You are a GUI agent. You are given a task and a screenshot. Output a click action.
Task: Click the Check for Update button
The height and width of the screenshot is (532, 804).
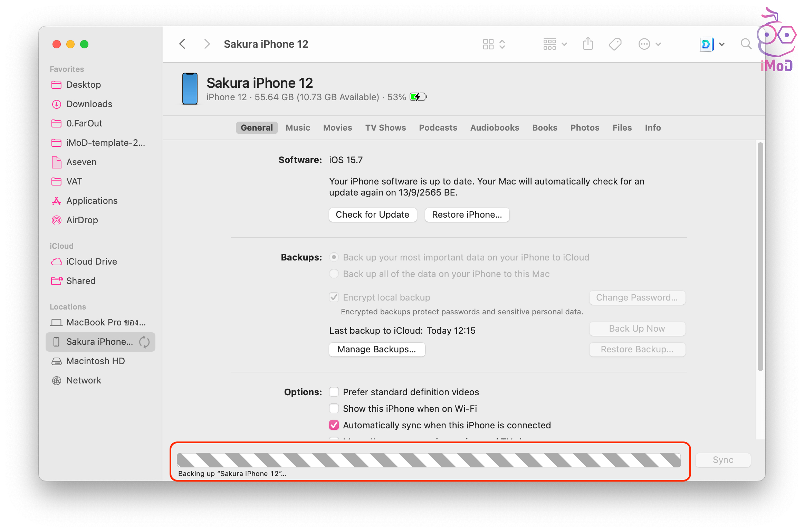[x=372, y=215]
